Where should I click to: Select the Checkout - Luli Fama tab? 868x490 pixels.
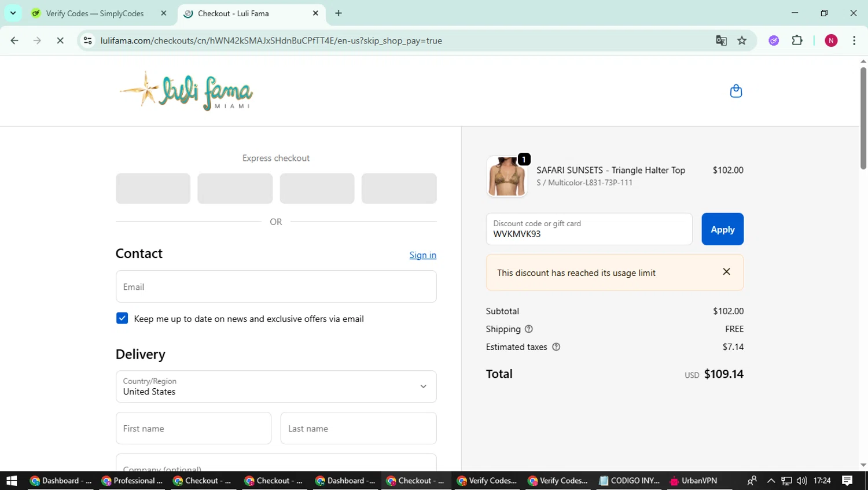point(252,13)
